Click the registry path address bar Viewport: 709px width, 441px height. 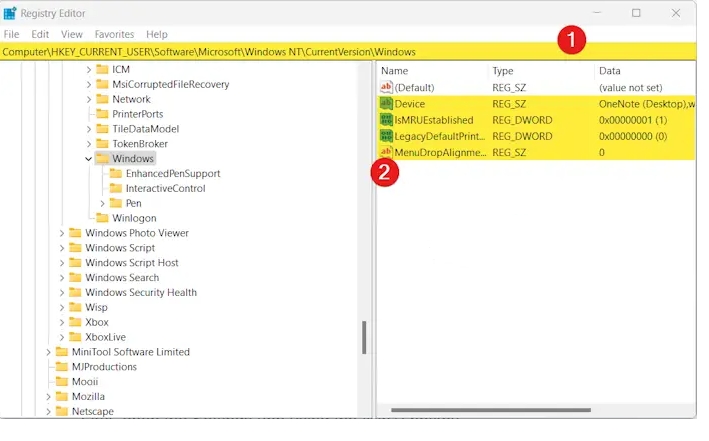[348, 52]
